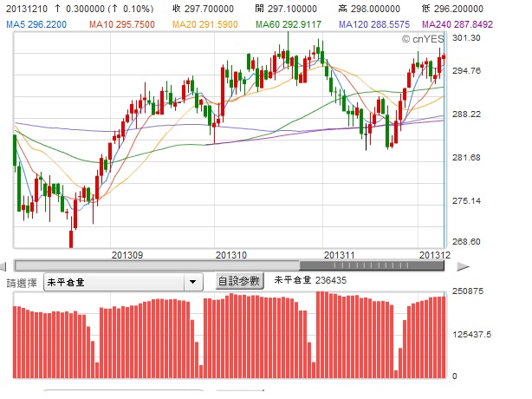Click the 請選擇 label beside the dropdown
Image resolution: width=532 pixels, height=399 pixels.
[x=22, y=283]
